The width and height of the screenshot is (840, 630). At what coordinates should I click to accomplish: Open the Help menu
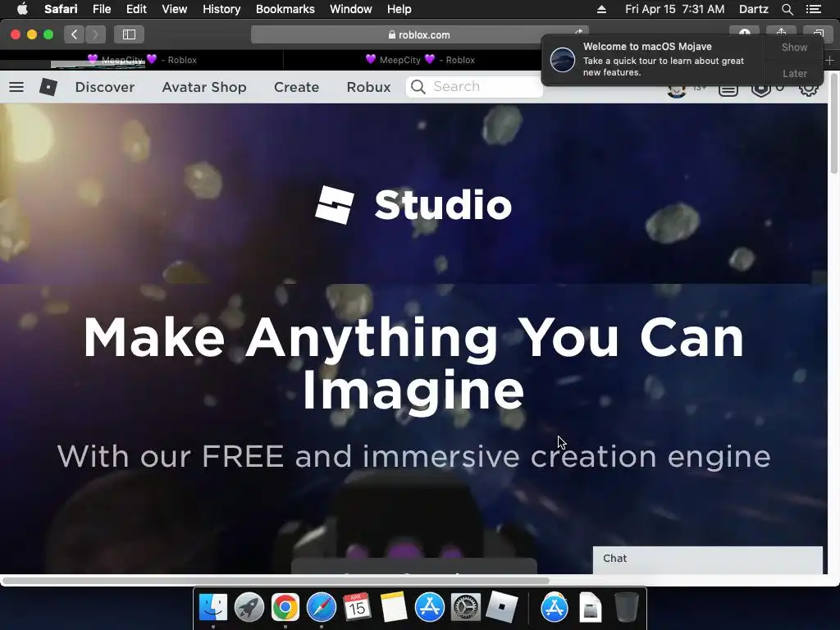[x=399, y=9]
